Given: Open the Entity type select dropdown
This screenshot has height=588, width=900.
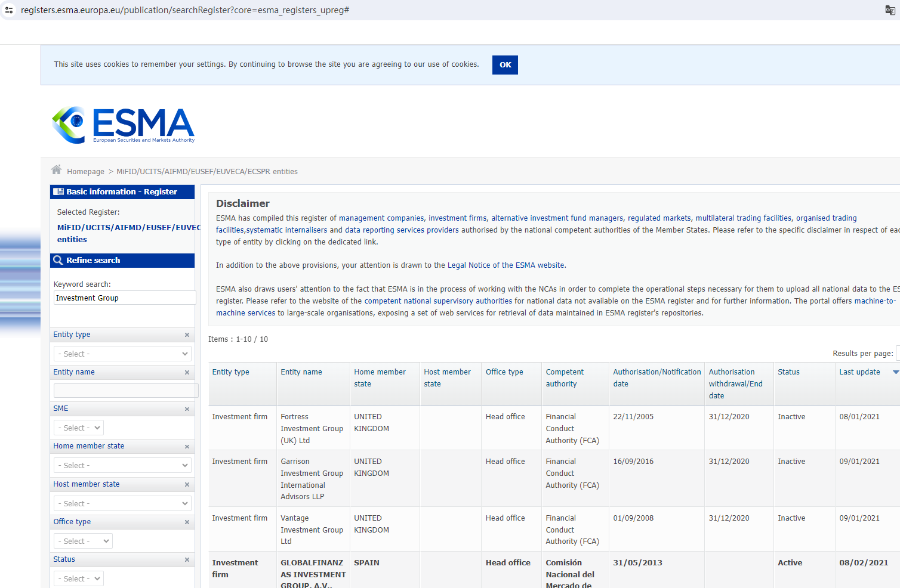Looking at the screenshot, I should 122,354.
